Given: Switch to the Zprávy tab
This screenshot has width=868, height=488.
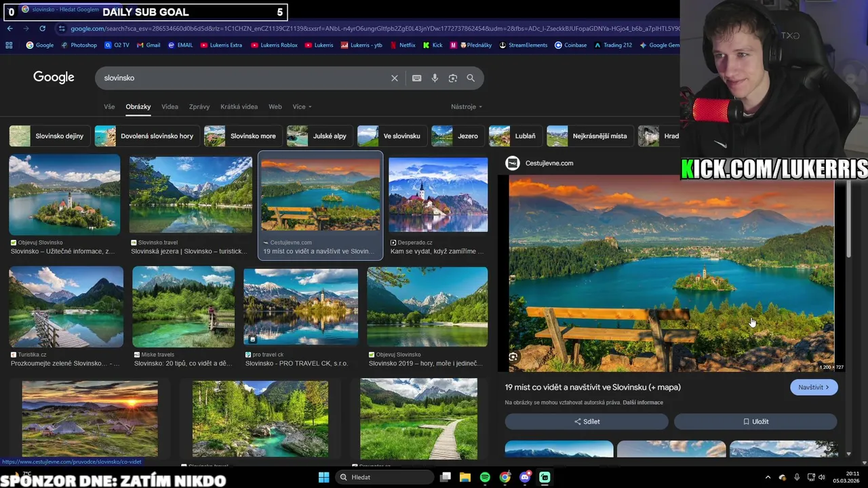Looking at the screenshot, I should [x=199, y=106].
